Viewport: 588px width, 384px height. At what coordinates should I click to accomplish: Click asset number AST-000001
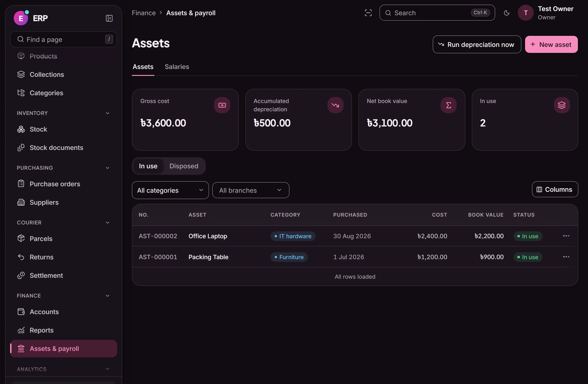click(158, 257)
